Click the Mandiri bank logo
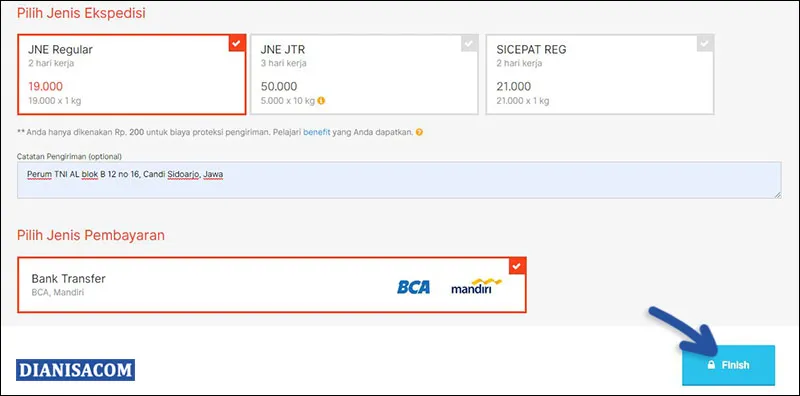The image size is (800, 396). click(477, 286)
